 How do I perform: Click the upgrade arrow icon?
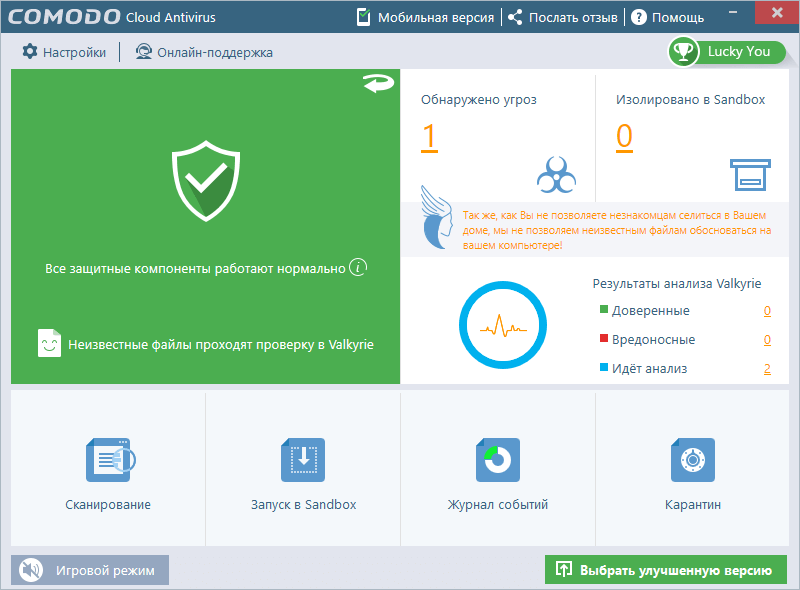(563, 570)
